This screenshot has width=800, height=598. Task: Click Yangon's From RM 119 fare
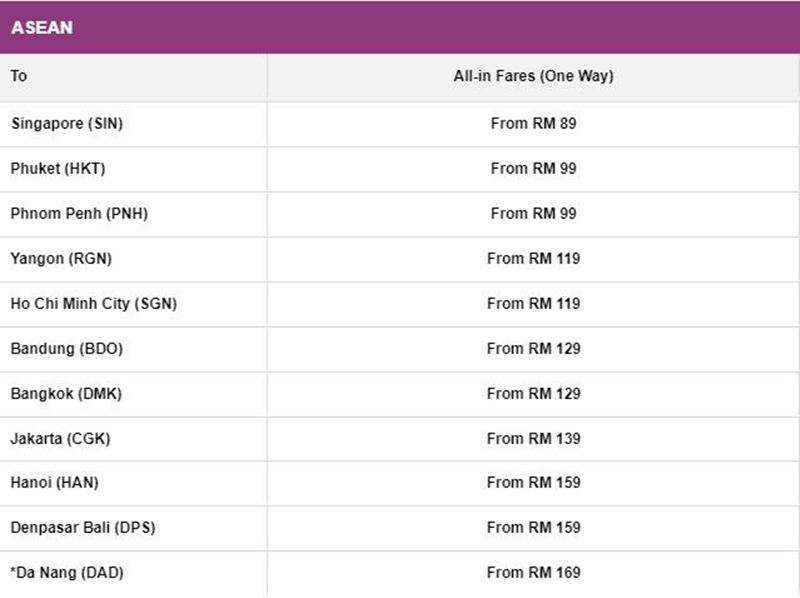click(533, 258)
